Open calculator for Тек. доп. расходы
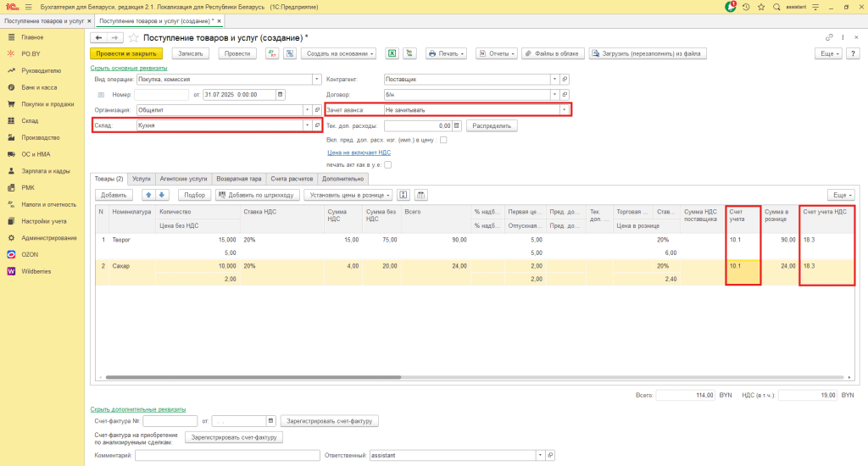The height and width of the screenshot is (466, 868). [457, 125]
